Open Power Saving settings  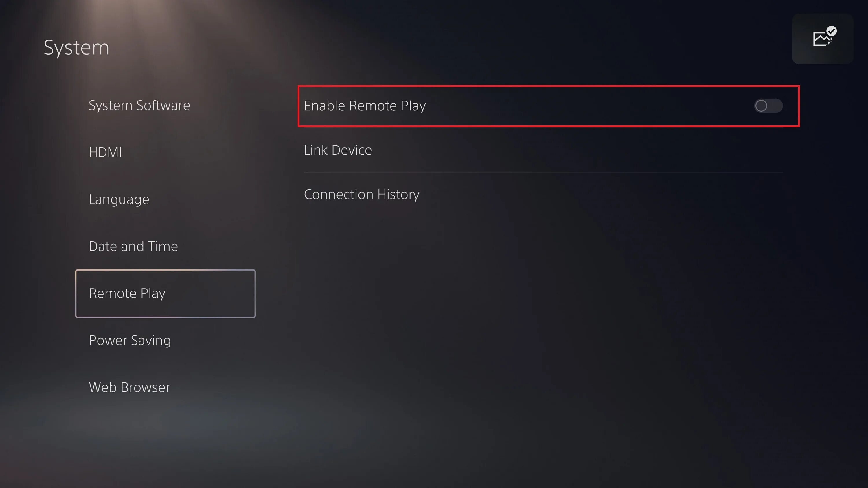coord(130,340)
